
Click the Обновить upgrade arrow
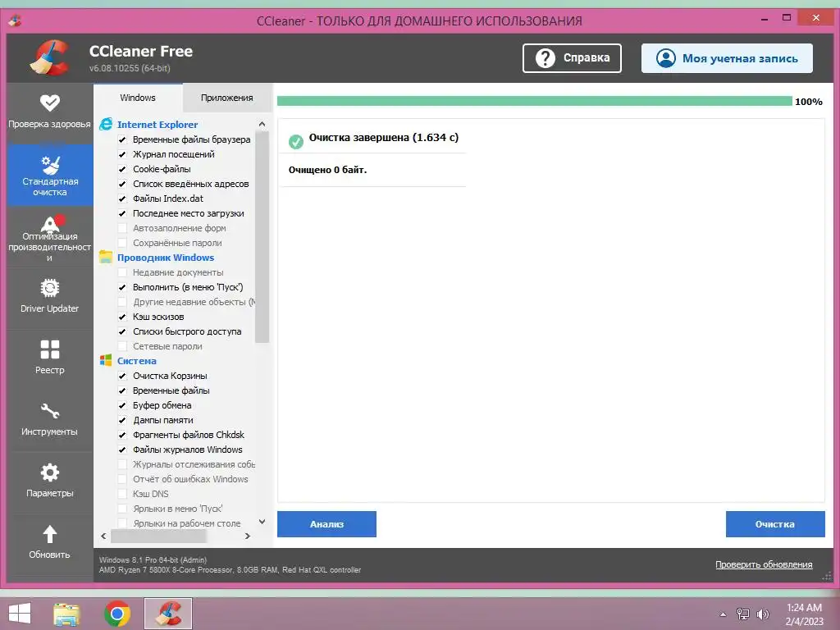click(x=49, y=534)
